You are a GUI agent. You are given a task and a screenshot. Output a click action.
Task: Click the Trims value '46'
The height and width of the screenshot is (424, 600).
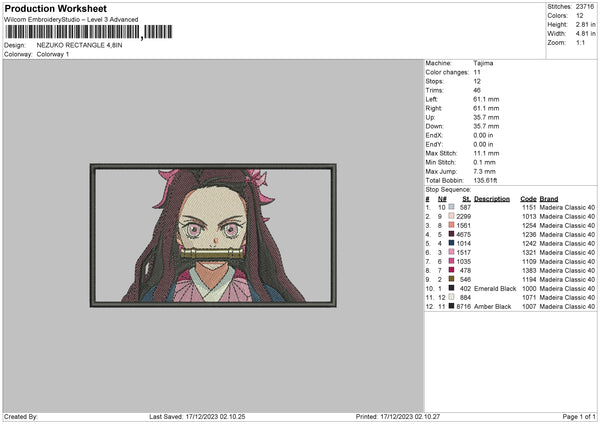477,90
